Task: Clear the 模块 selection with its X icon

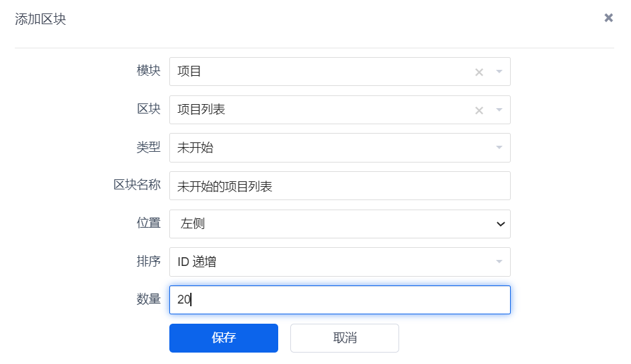Action: (x=479, y=73)
